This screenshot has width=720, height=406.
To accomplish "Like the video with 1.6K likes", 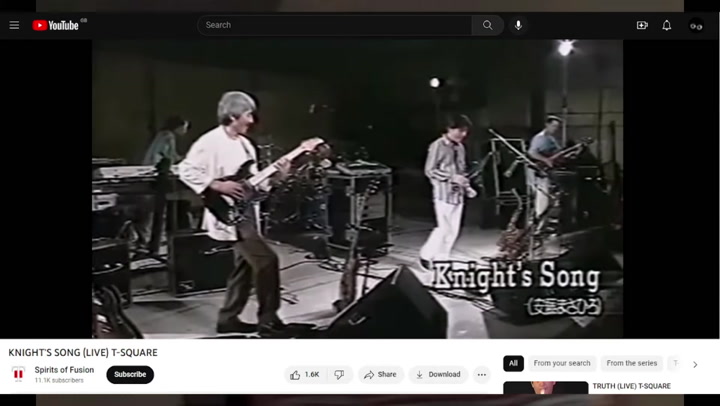I will [304, 375].
